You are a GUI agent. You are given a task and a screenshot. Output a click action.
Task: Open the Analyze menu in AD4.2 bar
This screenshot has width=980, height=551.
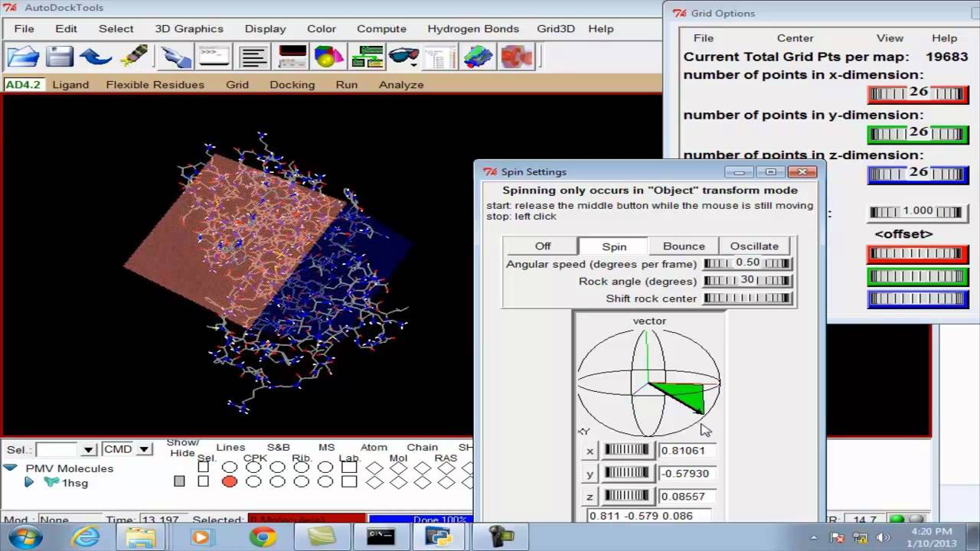pyautogui.click(x=401, y=84)
